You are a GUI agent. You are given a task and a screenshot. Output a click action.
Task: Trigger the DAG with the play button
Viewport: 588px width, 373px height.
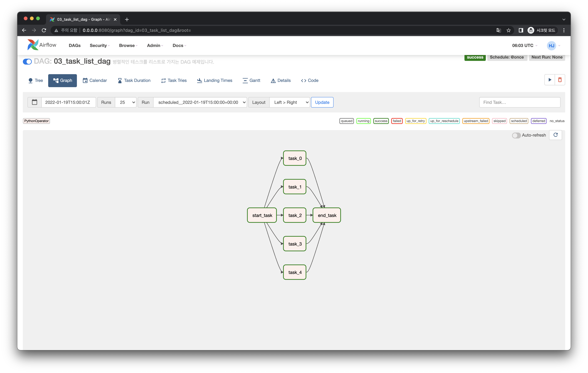(x=550, y=80)
